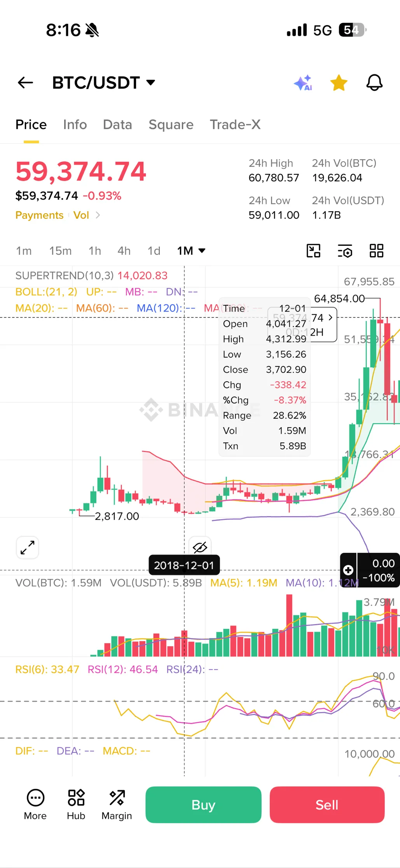Expand the Payments Vol chevron
This screenshot has width=400, height=868.
click(98, 215)
